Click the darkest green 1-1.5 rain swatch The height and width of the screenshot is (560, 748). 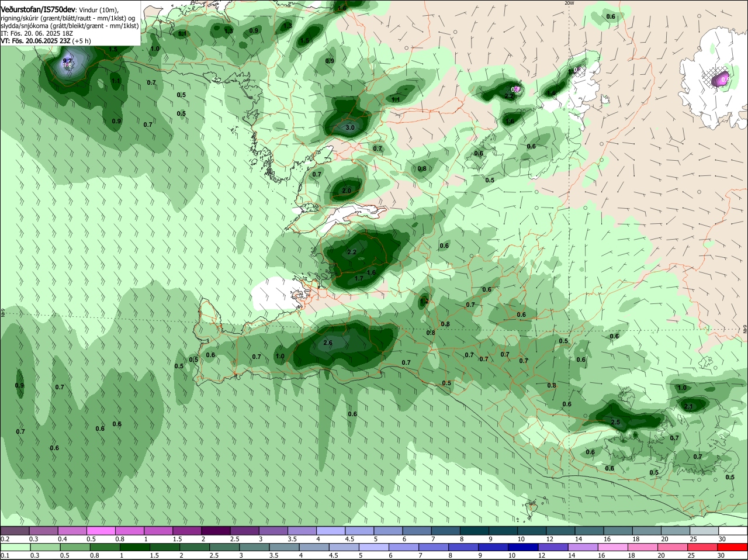(x=134, y=548)
